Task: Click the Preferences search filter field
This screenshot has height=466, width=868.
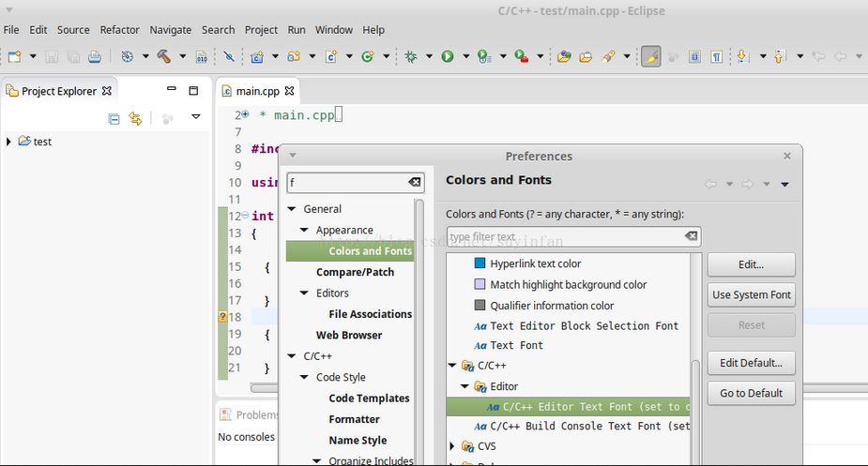Action: (356, 182)
